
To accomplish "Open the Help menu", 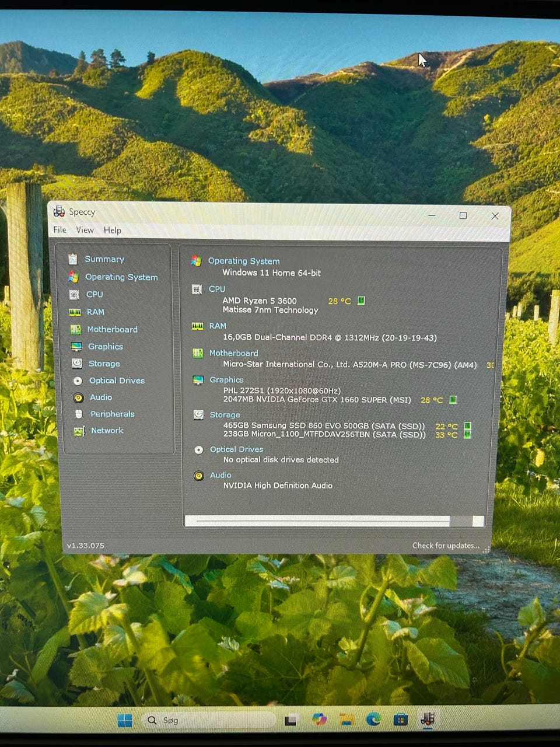I will 113,231.
